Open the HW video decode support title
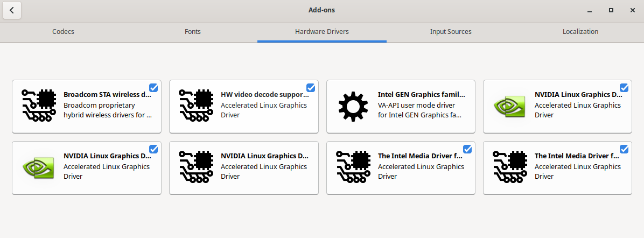This screenshot has height=238, width=644. [265, 95]
